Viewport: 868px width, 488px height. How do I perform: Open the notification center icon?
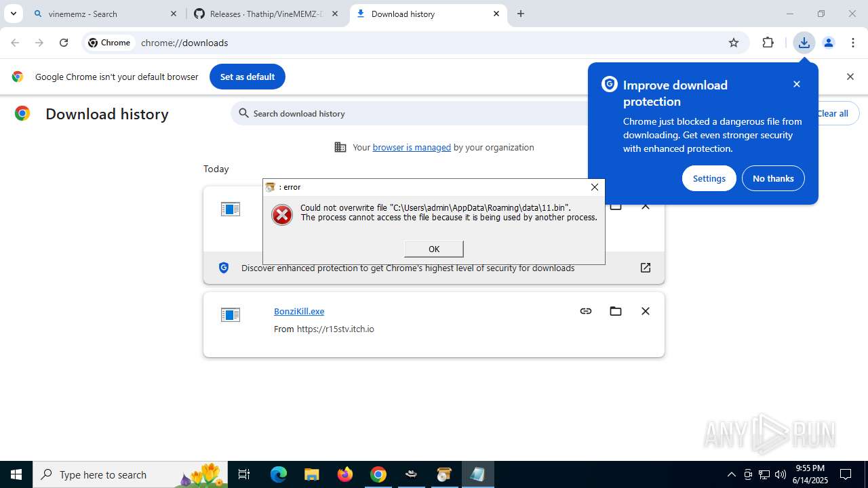pos(846,474)
